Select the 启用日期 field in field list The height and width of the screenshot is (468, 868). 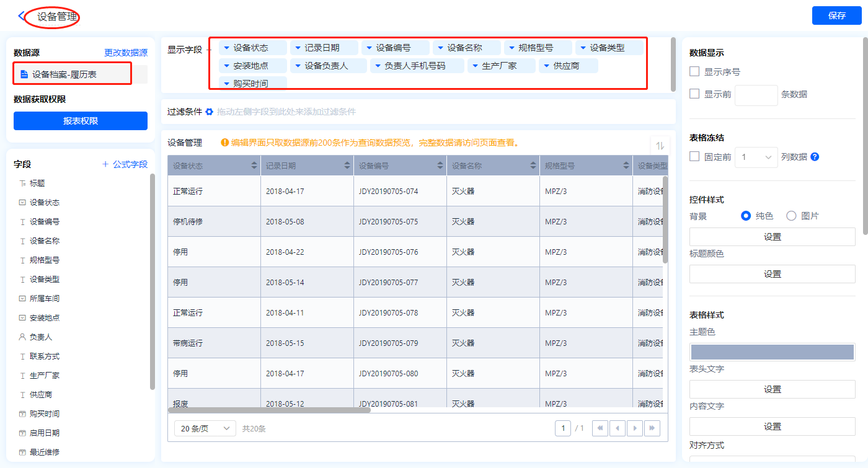(45, 433)
